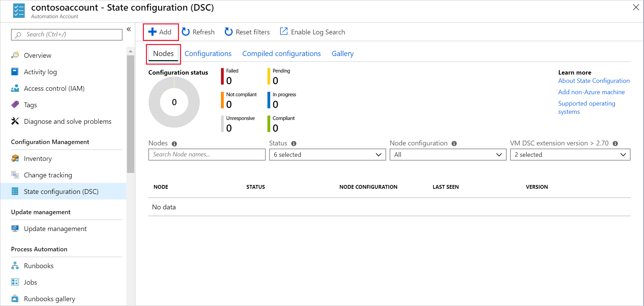The image size is (644, 306).
Task: Click info icon next to Nodes label
Action: pyautogui.click(x=175, y=144)
